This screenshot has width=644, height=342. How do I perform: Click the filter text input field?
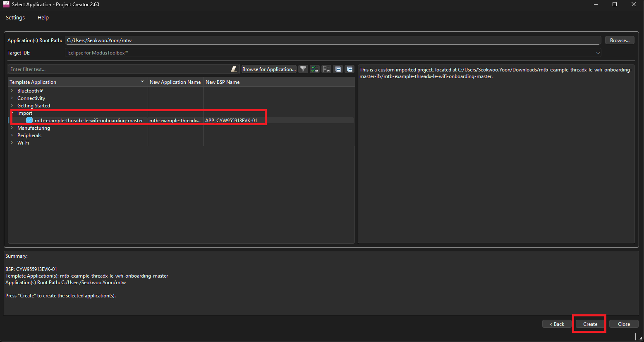(118, 69)
